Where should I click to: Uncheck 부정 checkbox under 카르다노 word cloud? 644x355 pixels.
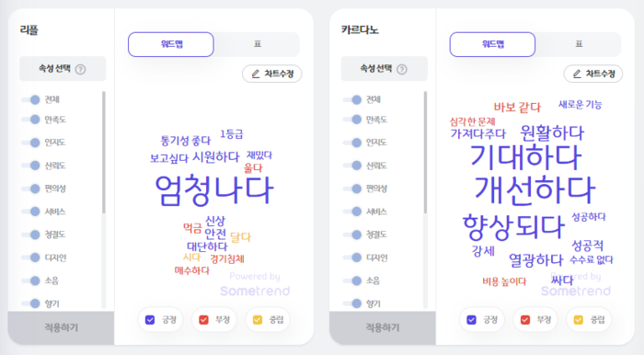pyautogui.click(x=525, y=320)
